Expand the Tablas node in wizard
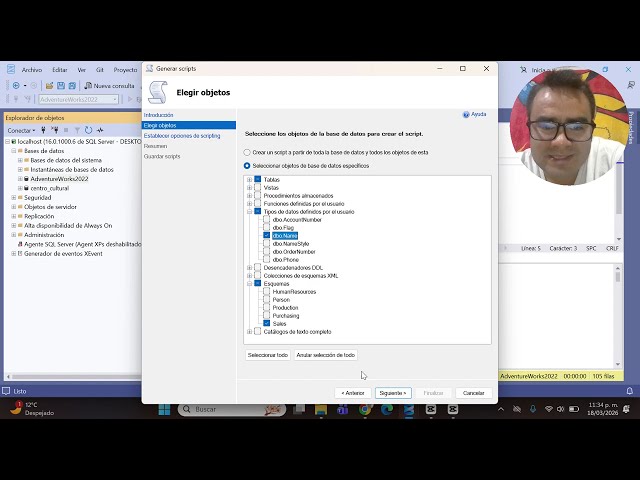 pyautogui.click(x=249, y=179)
